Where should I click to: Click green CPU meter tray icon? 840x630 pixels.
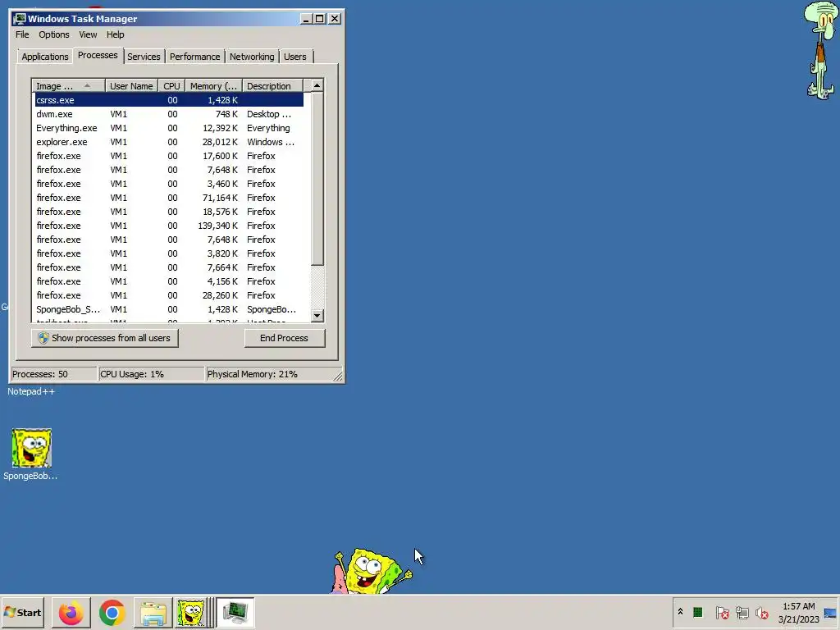[x=697, y=612]
